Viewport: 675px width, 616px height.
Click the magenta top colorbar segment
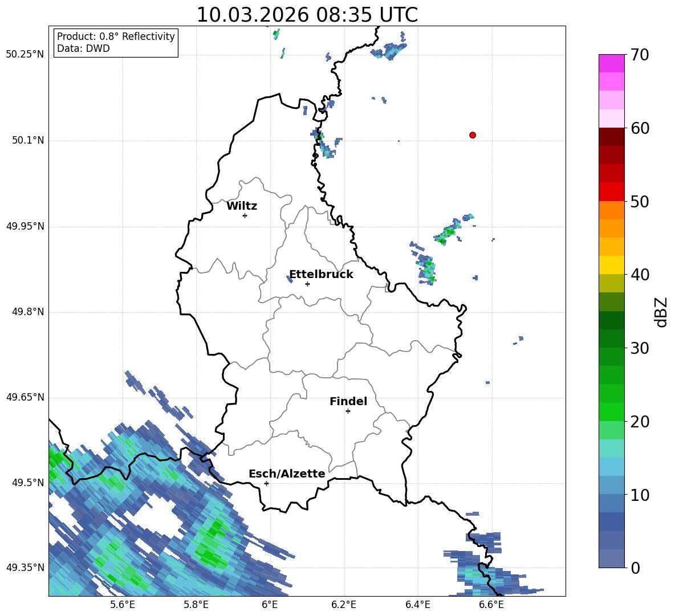[x=611, y=63]
